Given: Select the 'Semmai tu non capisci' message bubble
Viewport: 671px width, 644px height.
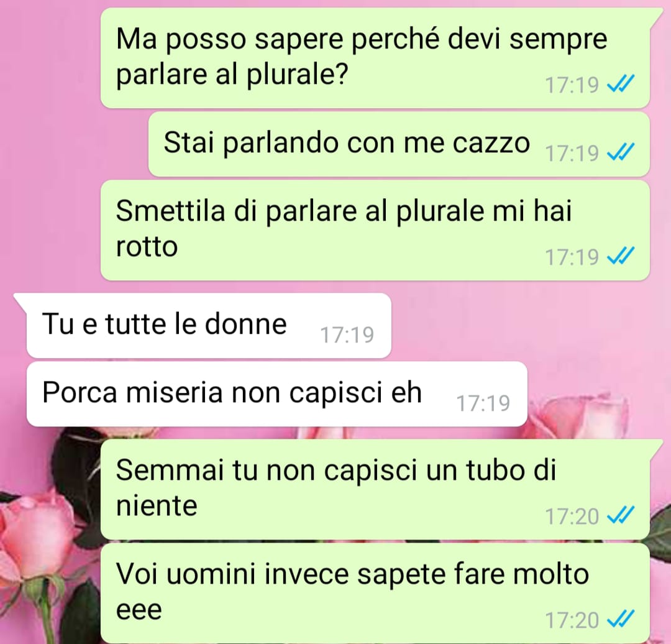Looking at the screenshot, I should (375, 489).
